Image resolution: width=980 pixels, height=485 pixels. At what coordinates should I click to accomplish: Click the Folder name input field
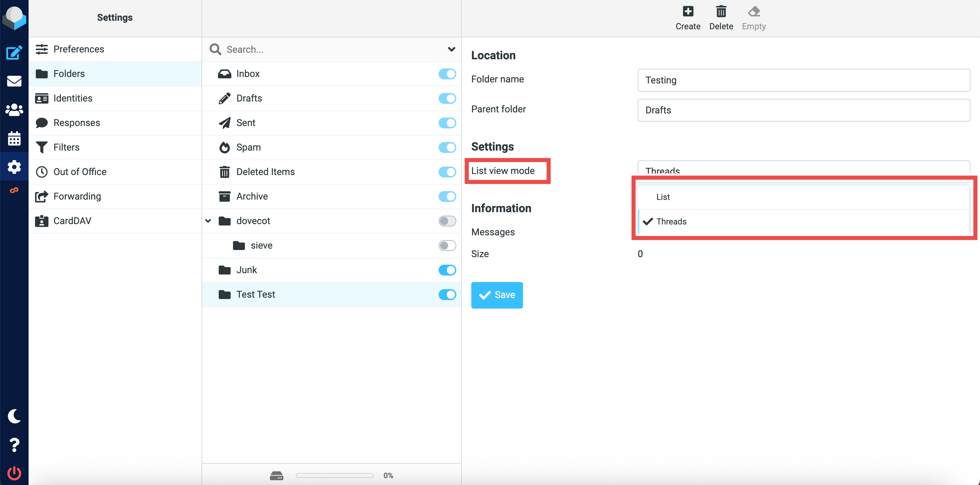(x=803, y=80)
